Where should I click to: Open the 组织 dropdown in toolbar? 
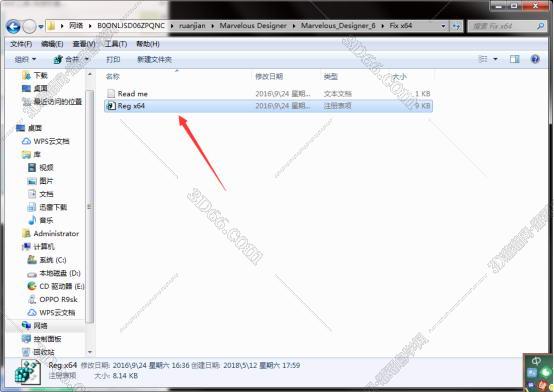tap(25, 59)
